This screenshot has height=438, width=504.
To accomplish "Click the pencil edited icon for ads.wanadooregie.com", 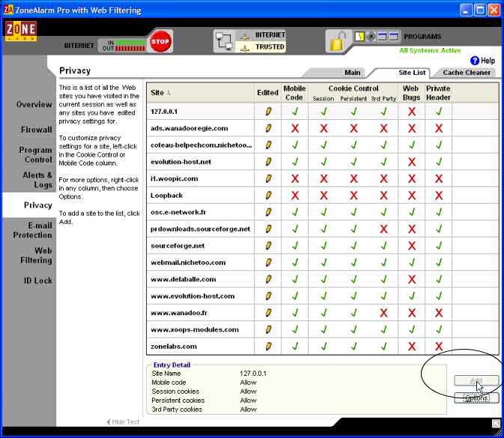I will click(x=268, y=128).
